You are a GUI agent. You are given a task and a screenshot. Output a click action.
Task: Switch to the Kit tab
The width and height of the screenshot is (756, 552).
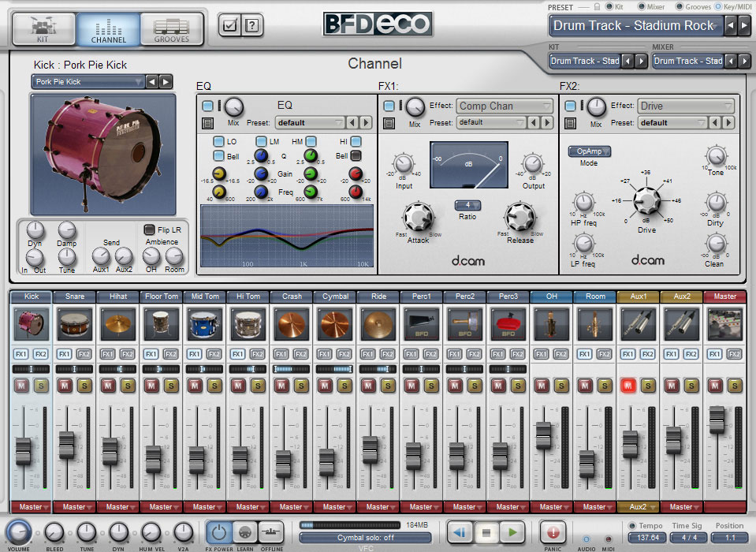tap(43, 29)
